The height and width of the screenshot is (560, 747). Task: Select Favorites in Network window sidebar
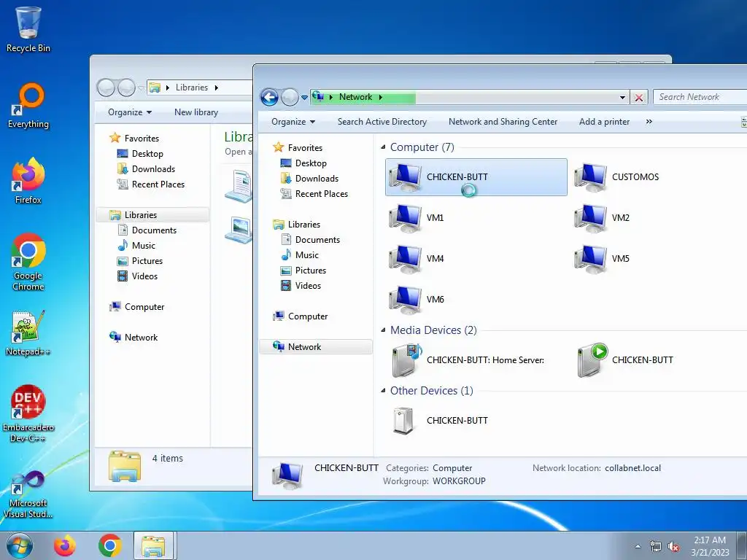click(x=298, y=148)
